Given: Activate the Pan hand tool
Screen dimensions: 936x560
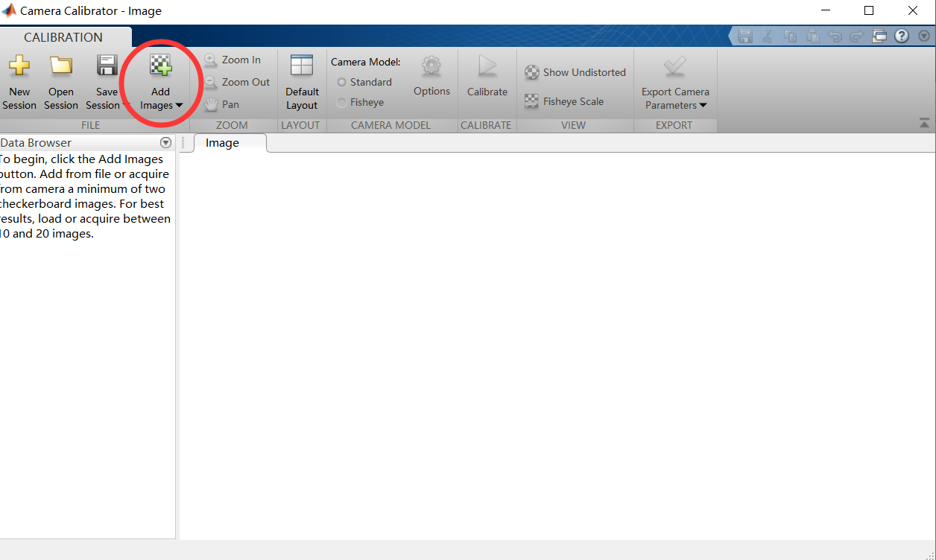Looking at the screenshot, I should point(221,104).
